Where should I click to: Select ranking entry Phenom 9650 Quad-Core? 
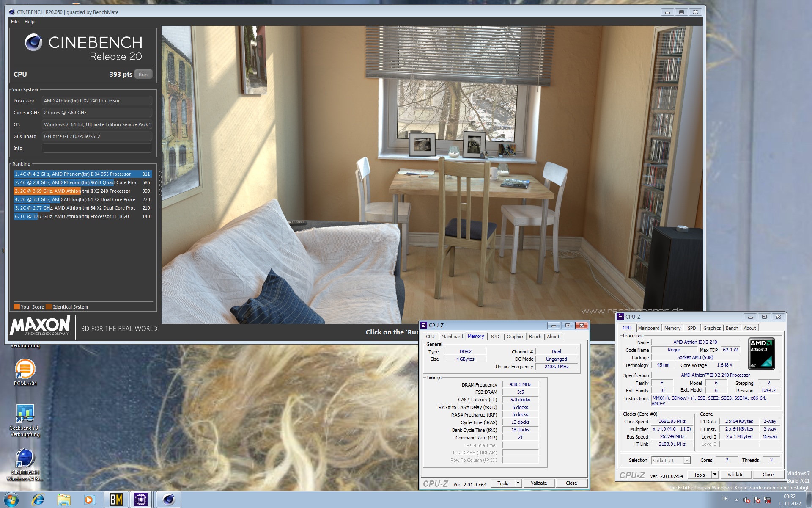[82, 182]
